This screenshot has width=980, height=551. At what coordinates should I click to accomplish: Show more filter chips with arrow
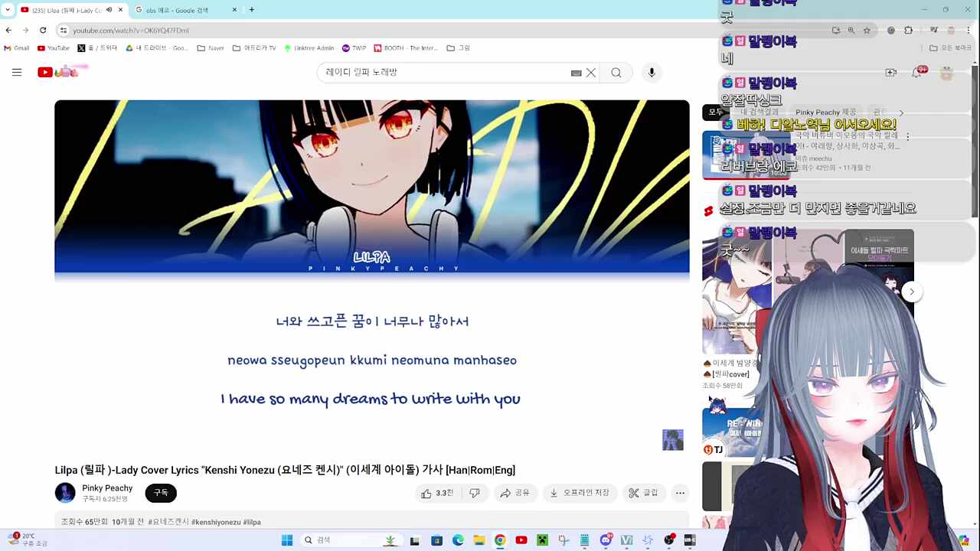(x=901, y=112)
